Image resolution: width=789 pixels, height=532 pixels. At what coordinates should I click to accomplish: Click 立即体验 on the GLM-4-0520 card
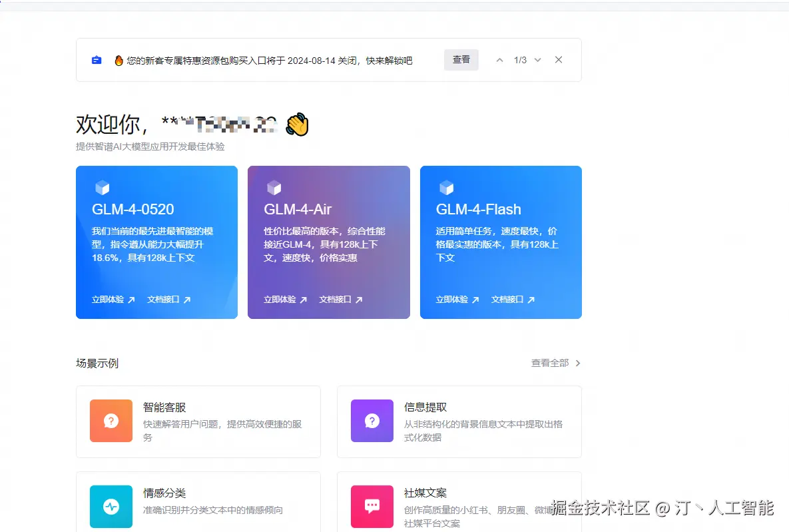click(x=108, y=300)
